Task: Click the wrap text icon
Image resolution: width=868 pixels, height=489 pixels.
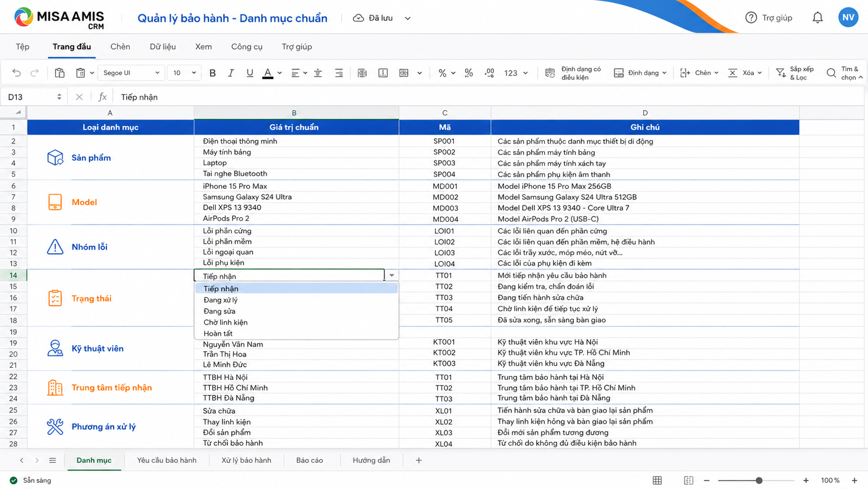Action: tap(362, 73)
